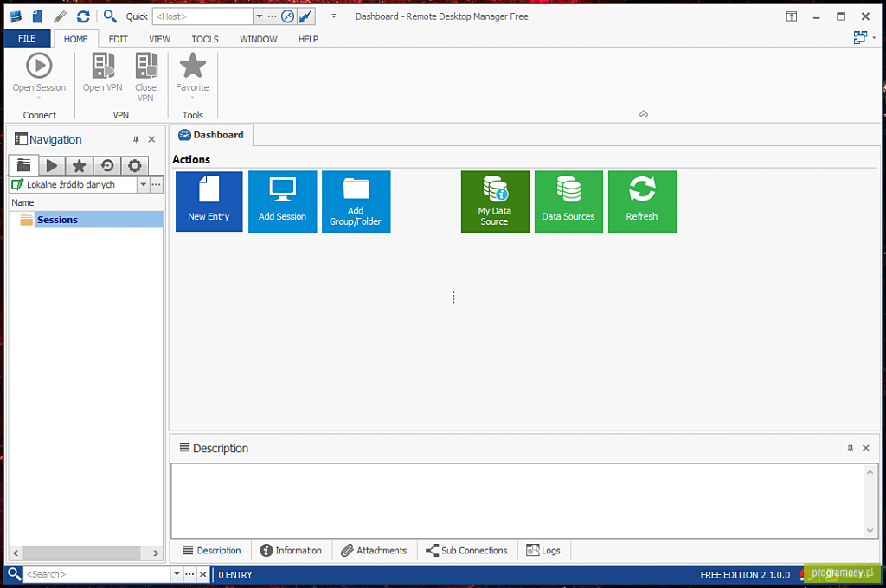Clear the search with the X button
Image resolution: width=886 pixels, height=588 pixels.
202,574
